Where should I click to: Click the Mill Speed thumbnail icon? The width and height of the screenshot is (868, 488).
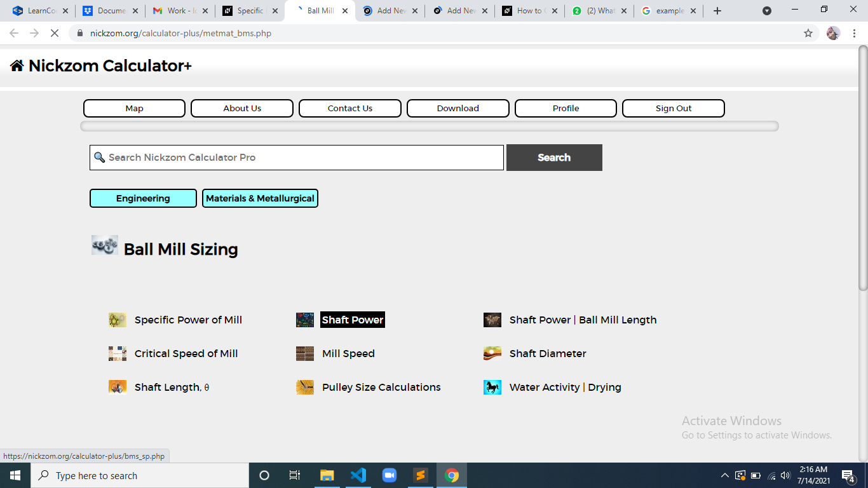(x=305, y=353)
